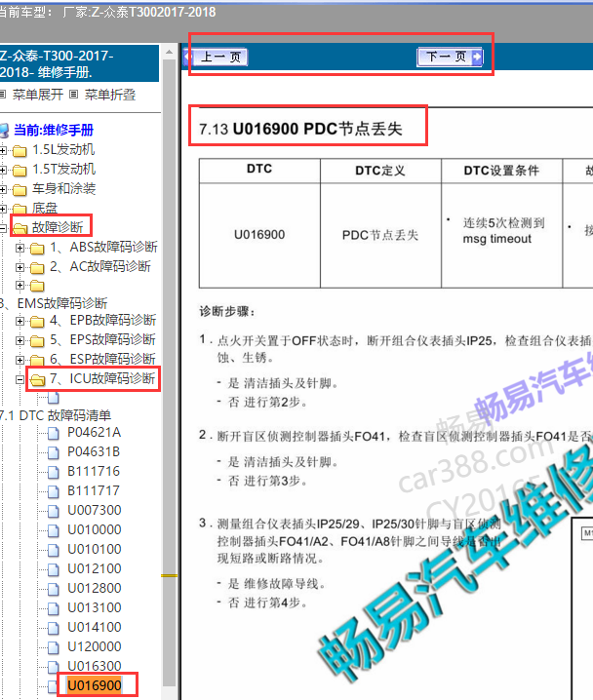Click page icon beside B111717
593x700 pixels.
click(x=53, y=491)
